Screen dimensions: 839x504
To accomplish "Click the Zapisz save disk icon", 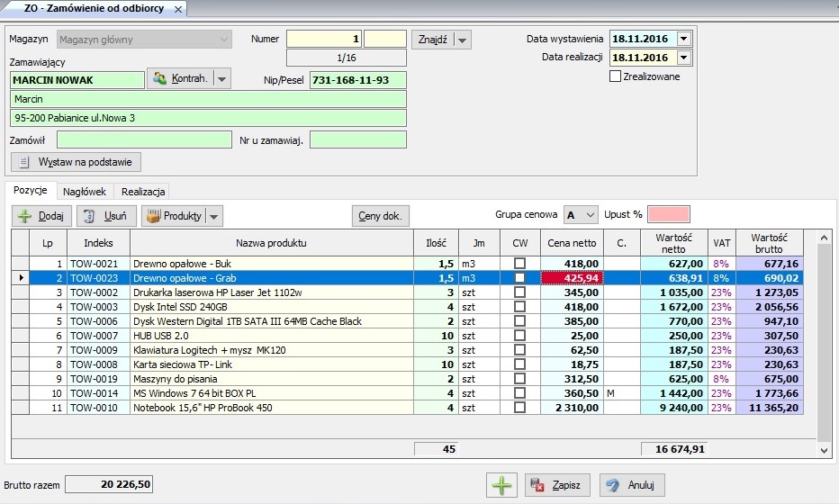I will tap(537, 485).
